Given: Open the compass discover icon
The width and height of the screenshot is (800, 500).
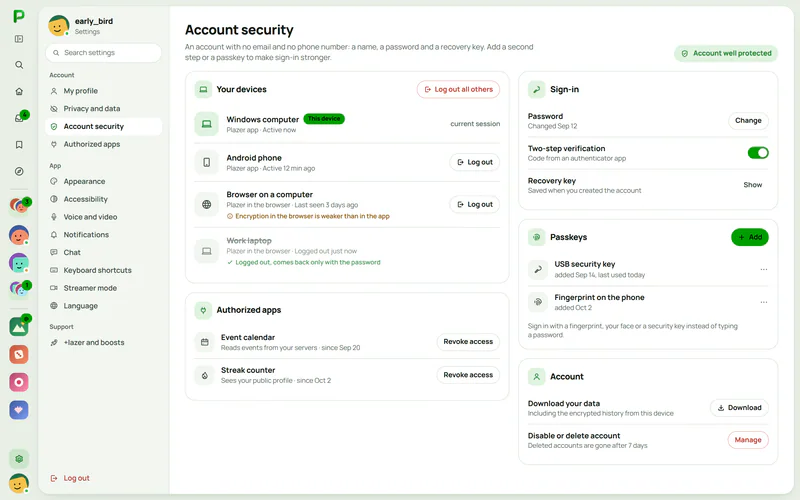Looking at the screenshot, I should pyautogui.click(x=19, y=171).
